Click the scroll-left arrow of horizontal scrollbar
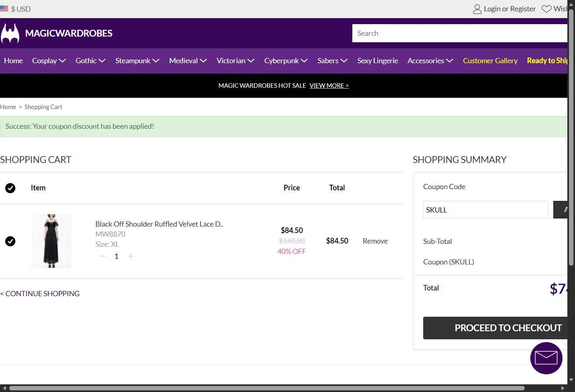 point(4,388)
